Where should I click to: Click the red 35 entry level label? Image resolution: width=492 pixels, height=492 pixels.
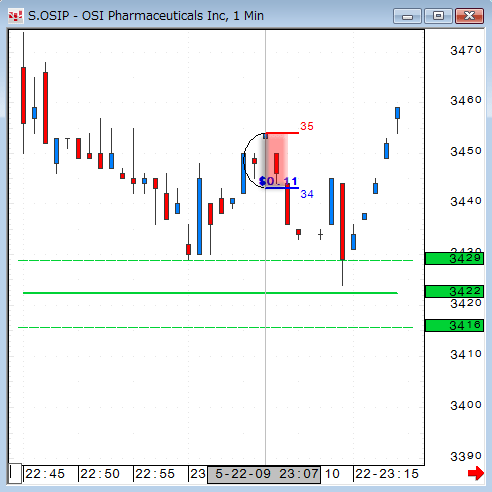(x=307, y=126)
